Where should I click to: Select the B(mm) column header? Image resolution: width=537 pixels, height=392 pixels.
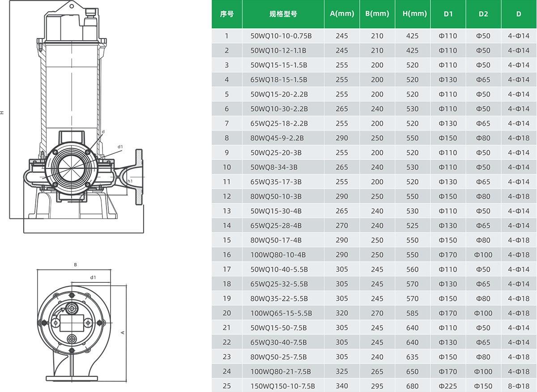click(377, 14)
